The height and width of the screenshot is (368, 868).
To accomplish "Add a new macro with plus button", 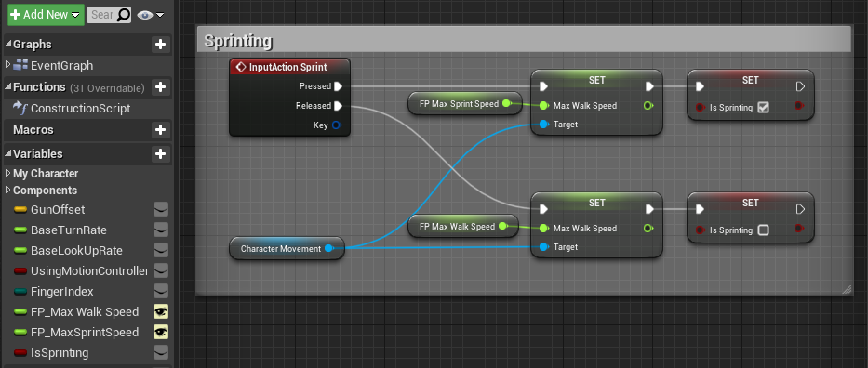I will tap(161, 130).
